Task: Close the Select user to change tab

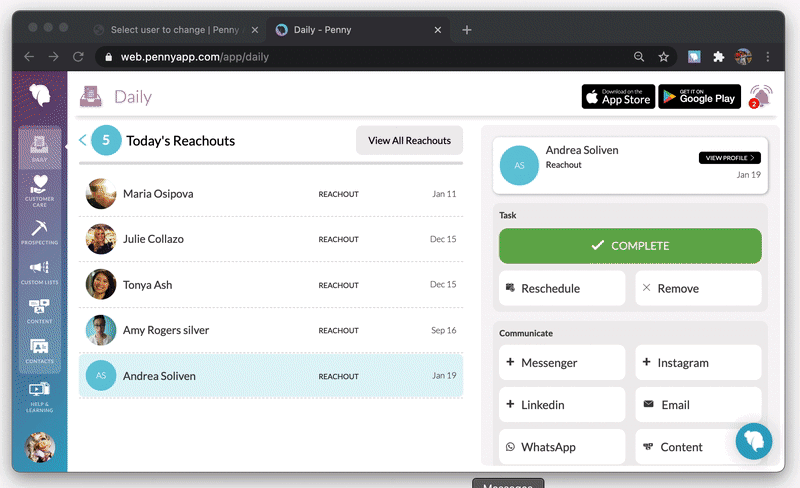Action: [x=255, y=30]
